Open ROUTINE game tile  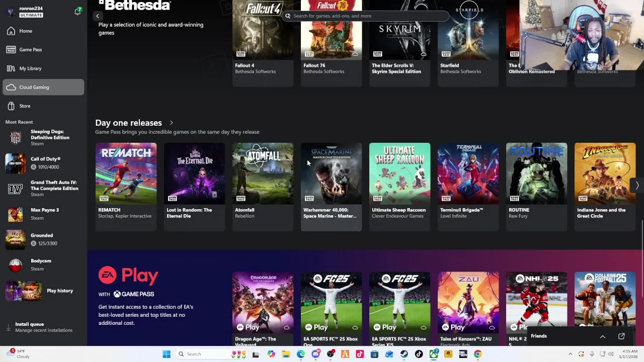pos(536,187)
